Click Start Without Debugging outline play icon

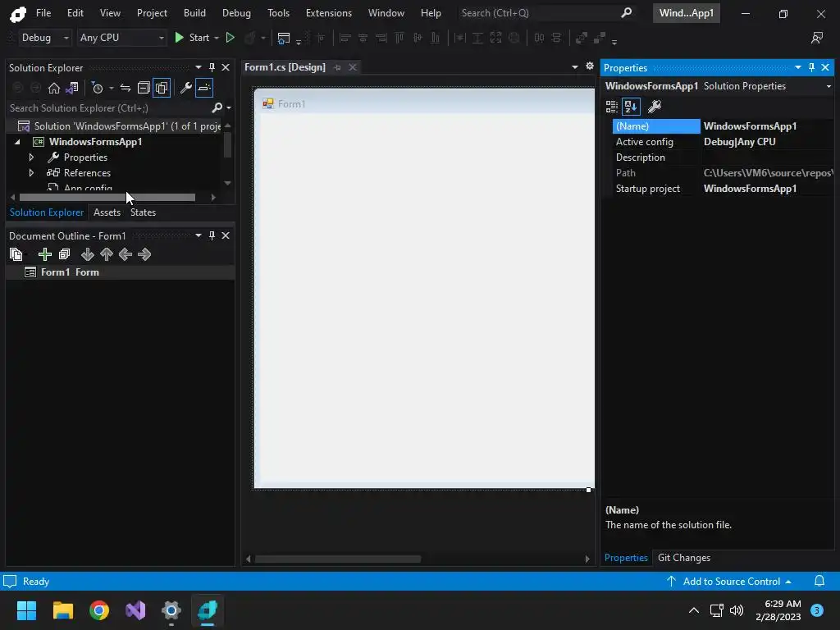click(x=231, y=38)
